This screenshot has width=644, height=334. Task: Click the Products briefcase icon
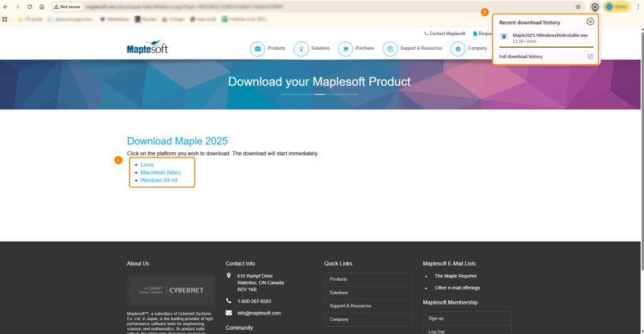tap(257, 48)
